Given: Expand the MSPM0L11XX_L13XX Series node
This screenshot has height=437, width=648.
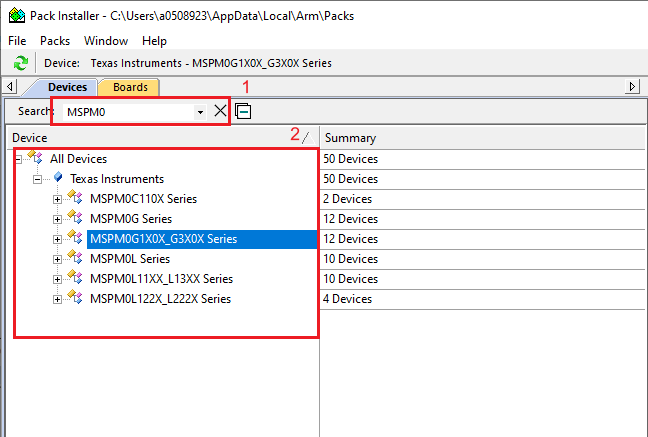Looking at the screenshot, I should click(x=57, y=279).
